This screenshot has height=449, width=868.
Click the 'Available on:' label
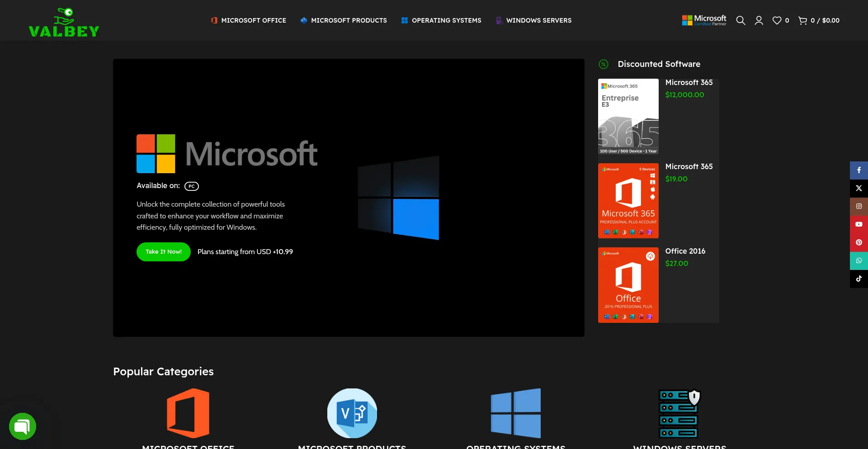pyautogui.click(x=158, y=186)
